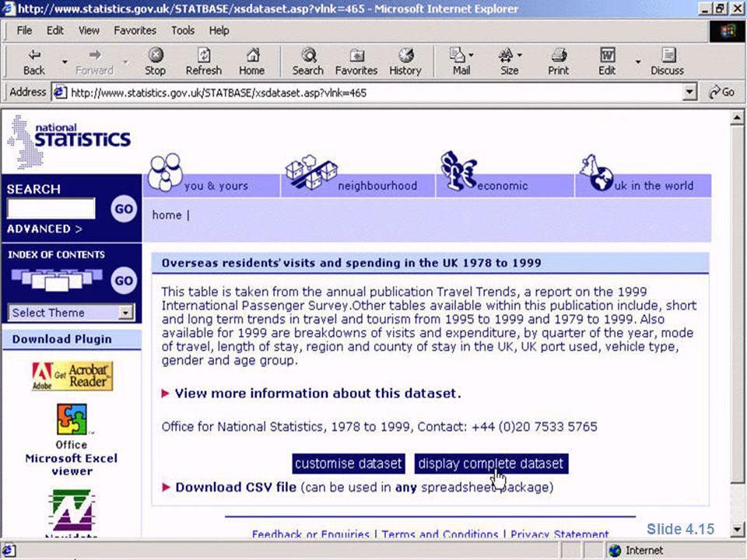Click the Go button next to the address bar
747x560 pixels.
(x=722, y=92)
